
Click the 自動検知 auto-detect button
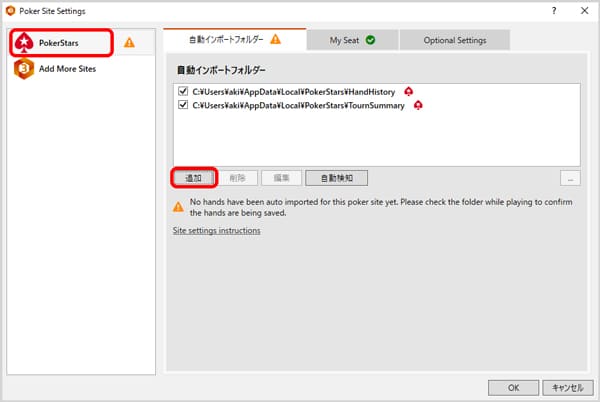(336, 178)
